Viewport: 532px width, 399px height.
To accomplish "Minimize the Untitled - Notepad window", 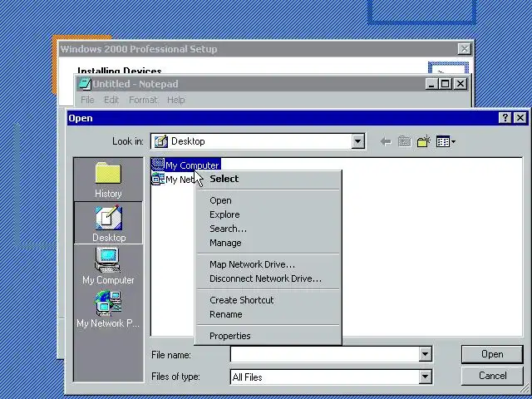I will 431,84.
